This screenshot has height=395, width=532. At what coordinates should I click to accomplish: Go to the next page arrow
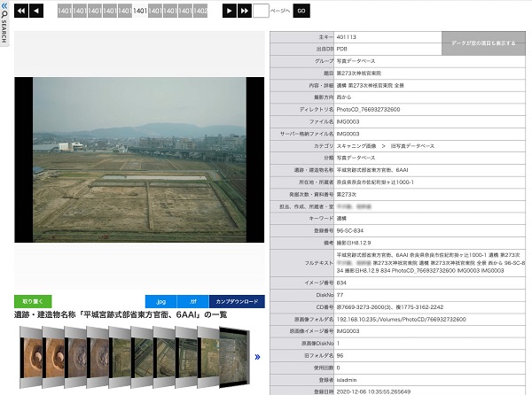click(229, 11)
